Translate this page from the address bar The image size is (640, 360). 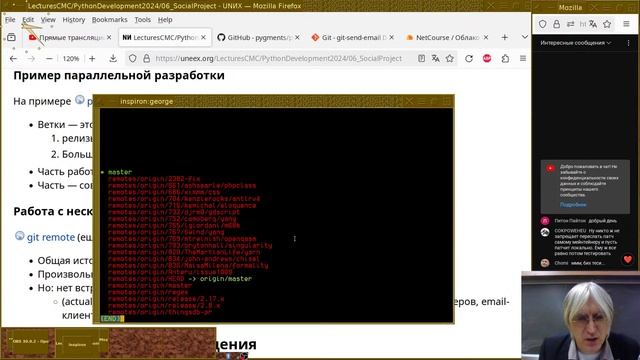[436, 59]
